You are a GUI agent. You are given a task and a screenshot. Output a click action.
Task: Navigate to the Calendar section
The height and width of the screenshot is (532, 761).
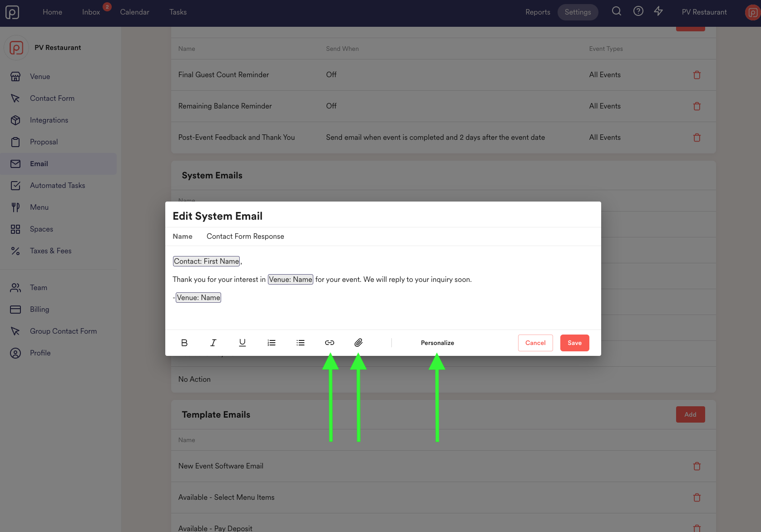click(134, 12)
